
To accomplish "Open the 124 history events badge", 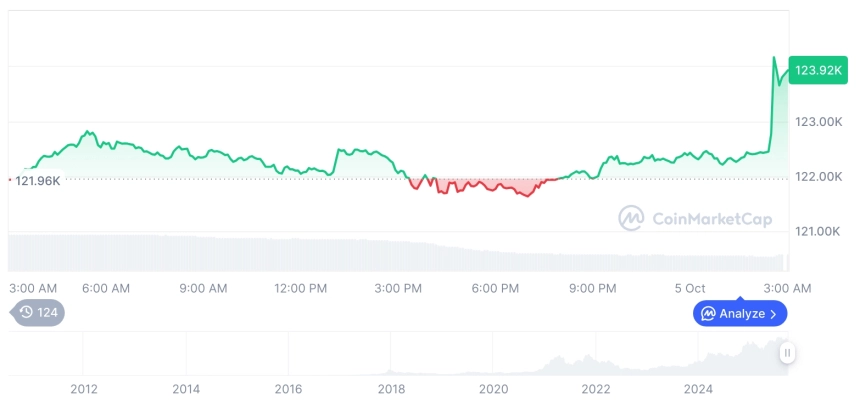I will [40, 312].
